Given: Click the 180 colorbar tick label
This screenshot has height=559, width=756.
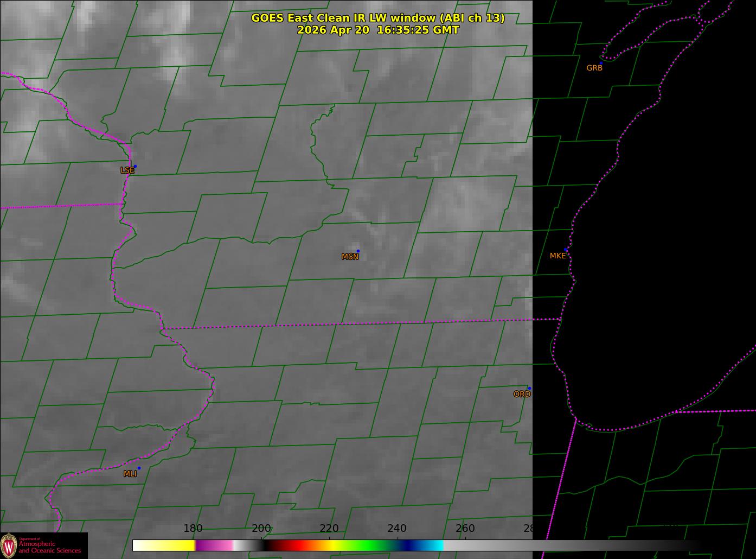Looking at the screenshot, I should tap(193, 528).
